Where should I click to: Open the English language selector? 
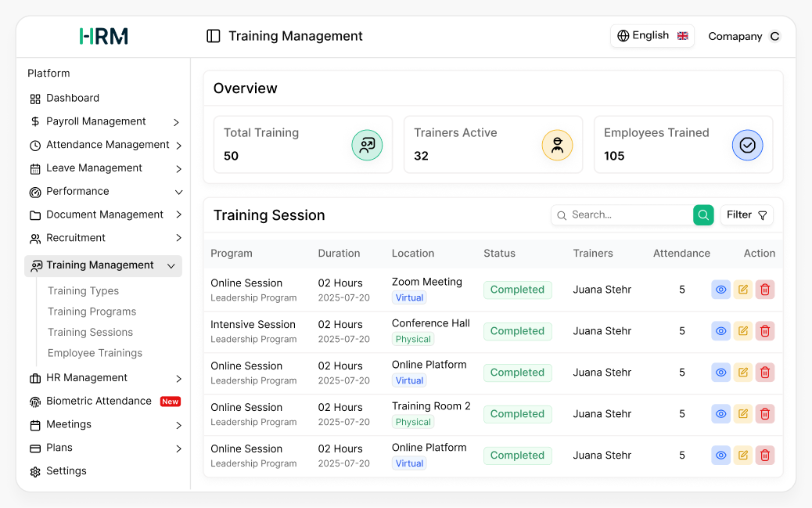[652, 35]
